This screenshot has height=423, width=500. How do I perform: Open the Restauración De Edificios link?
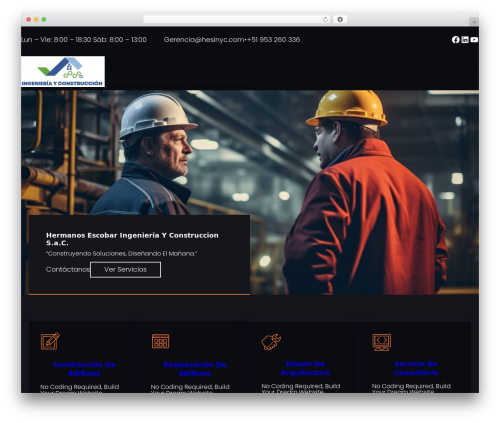pos(195,369)
